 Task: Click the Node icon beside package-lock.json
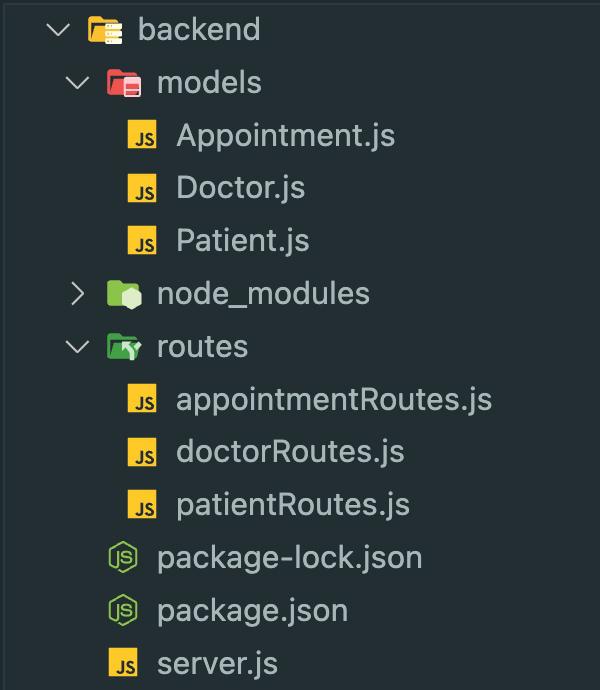click(123, 558)
